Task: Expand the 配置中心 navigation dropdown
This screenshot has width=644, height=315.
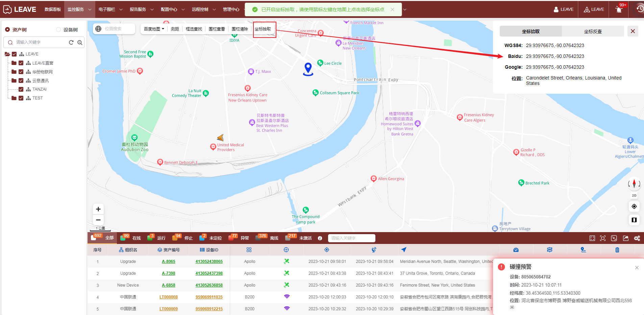Action: point(172,9)
